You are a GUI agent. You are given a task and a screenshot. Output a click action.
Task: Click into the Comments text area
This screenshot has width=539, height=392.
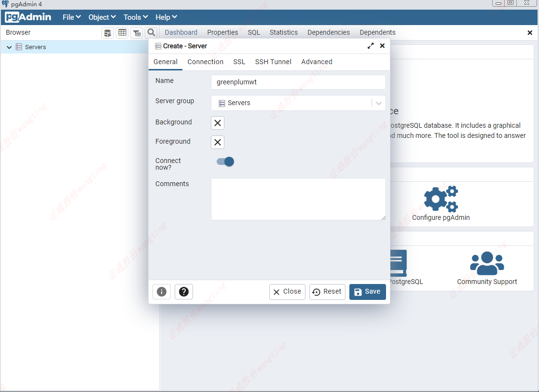point(298,199)
